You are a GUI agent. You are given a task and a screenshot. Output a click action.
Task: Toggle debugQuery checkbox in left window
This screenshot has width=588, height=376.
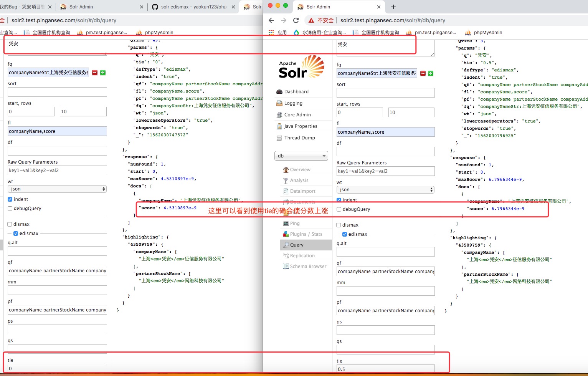[x=10, y=209]
